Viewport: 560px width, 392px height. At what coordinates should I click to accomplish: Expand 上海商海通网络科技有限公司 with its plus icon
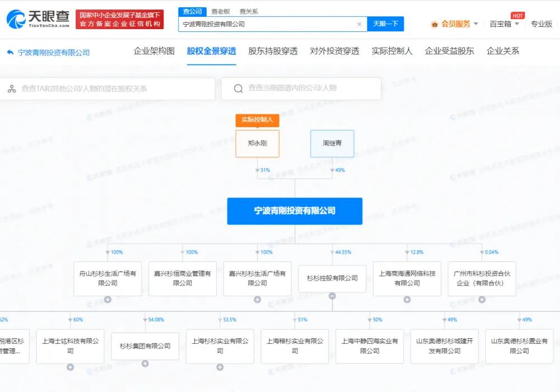[x=407, y=300]
